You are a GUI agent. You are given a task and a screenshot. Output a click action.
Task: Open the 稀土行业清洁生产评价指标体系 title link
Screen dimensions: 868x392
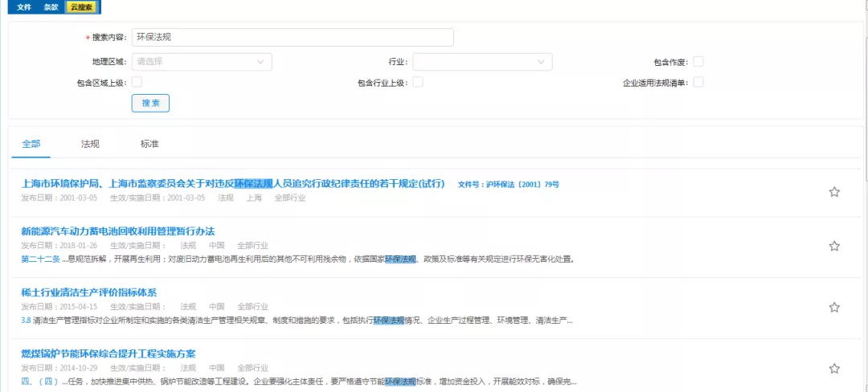[88, 292]
